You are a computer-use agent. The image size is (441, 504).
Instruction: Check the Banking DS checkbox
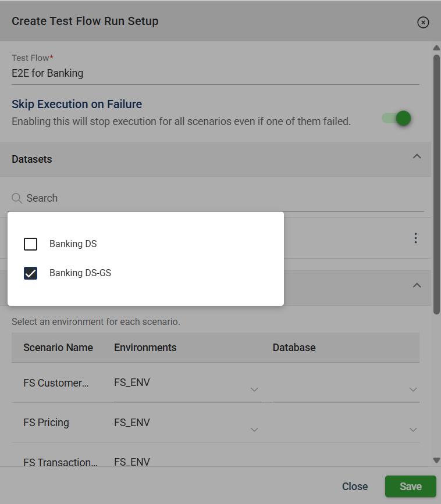[x=31, y=244]
